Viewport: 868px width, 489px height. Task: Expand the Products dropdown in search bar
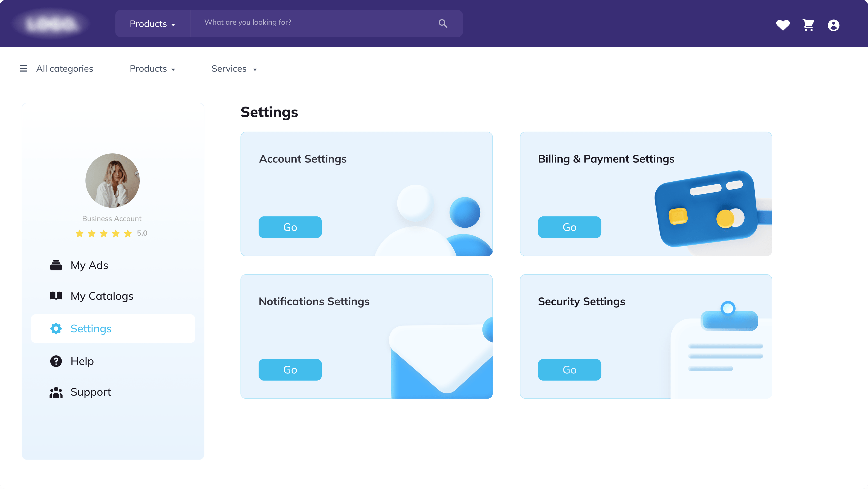pyautogui.click(x=153, y=24)
